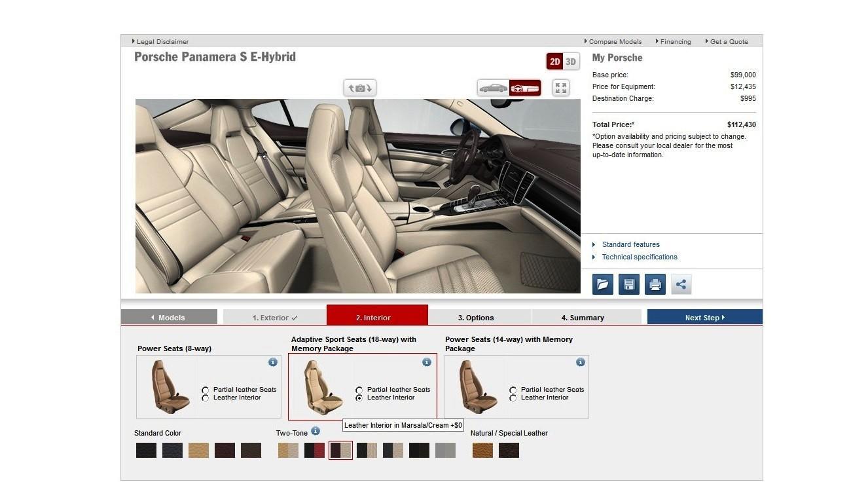Click the Price for Equipment value $12,435
Screen dimensions: 868x486
743,86
